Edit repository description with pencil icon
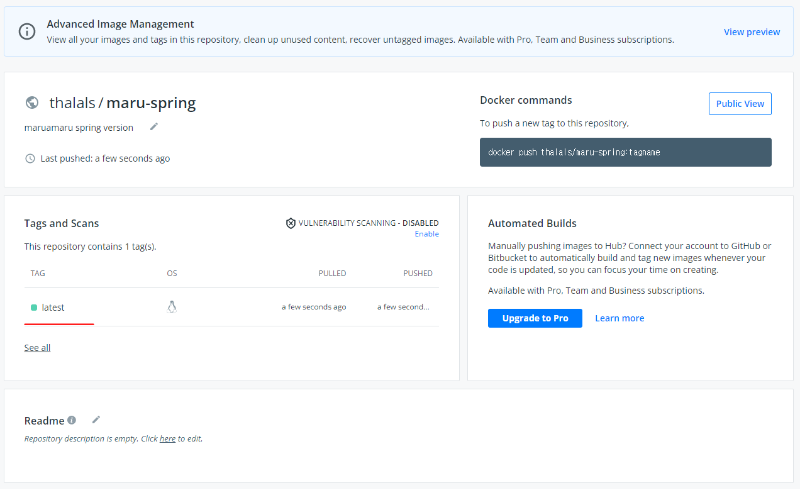This screenshot has height=489, width=800. (154, 127)
